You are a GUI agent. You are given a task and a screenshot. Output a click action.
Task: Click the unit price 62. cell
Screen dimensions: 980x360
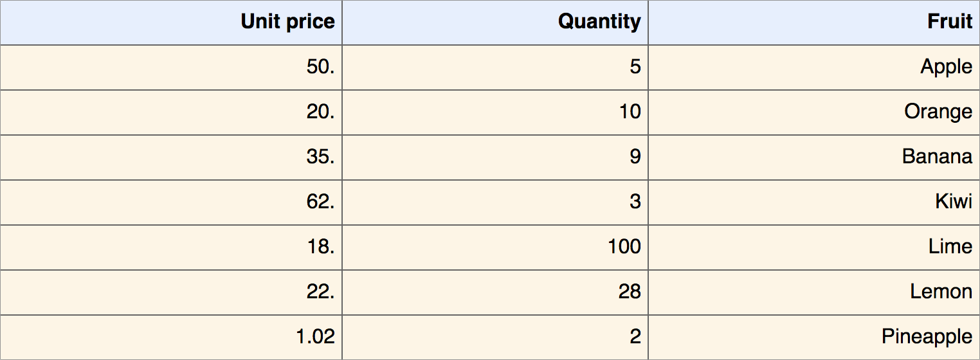pos(320,202)
